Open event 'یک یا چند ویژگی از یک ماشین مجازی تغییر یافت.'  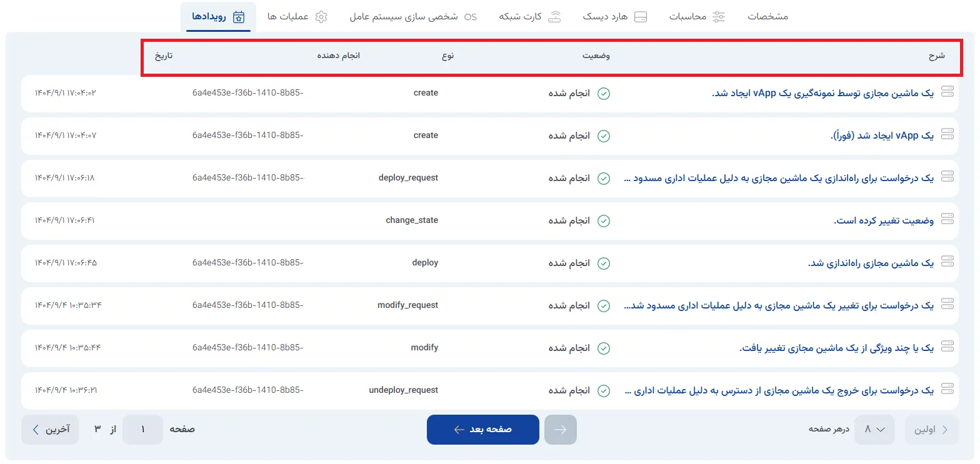(x=837, y=348)
